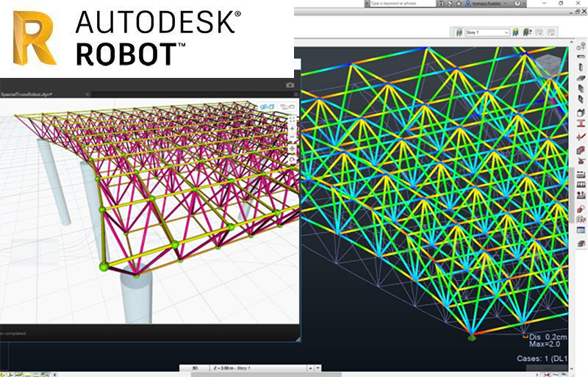Open the tomasz.fudala account dropdown
The width and height of the screenshot is (588, 377).
pyautogui.click(x=487, y=4)
